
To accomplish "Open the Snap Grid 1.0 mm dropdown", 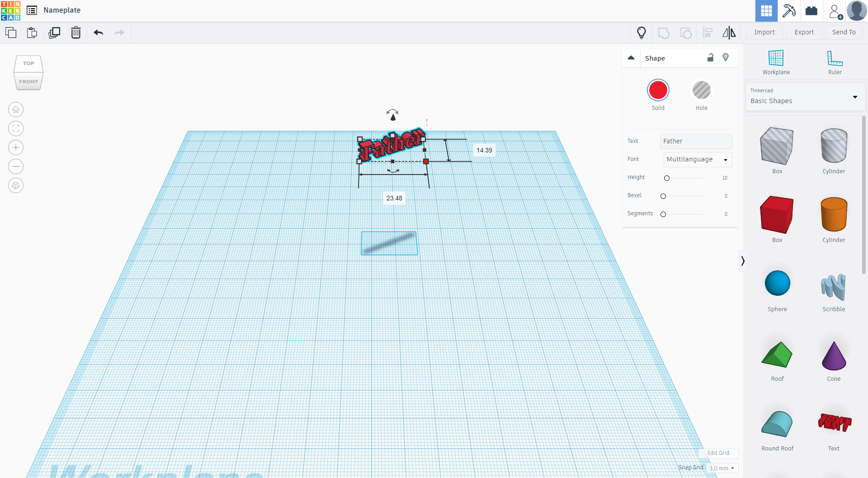I will pyautogui.click(x=722, y=468).
